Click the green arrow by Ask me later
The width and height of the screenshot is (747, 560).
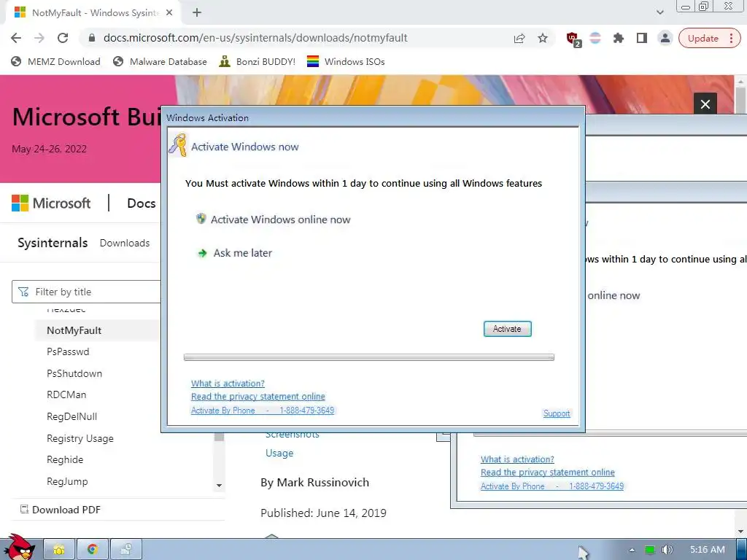(x=202, y=253)
